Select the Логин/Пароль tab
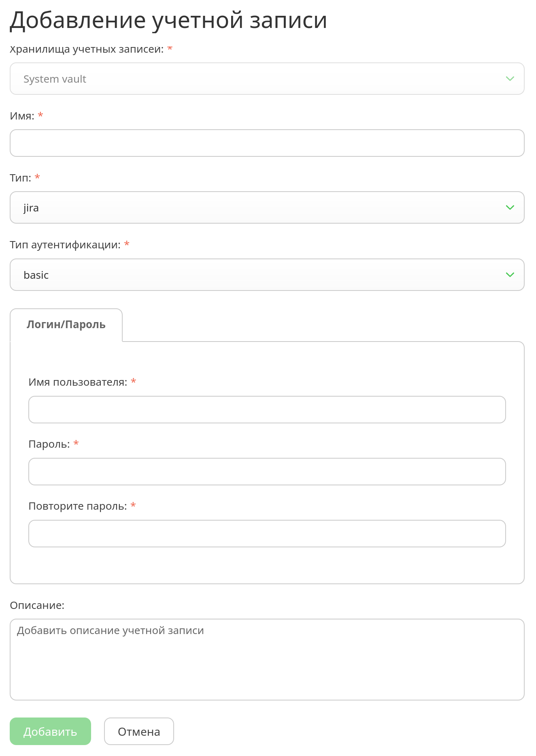Screen dimensions: 536x756 (x=66, y=325)
